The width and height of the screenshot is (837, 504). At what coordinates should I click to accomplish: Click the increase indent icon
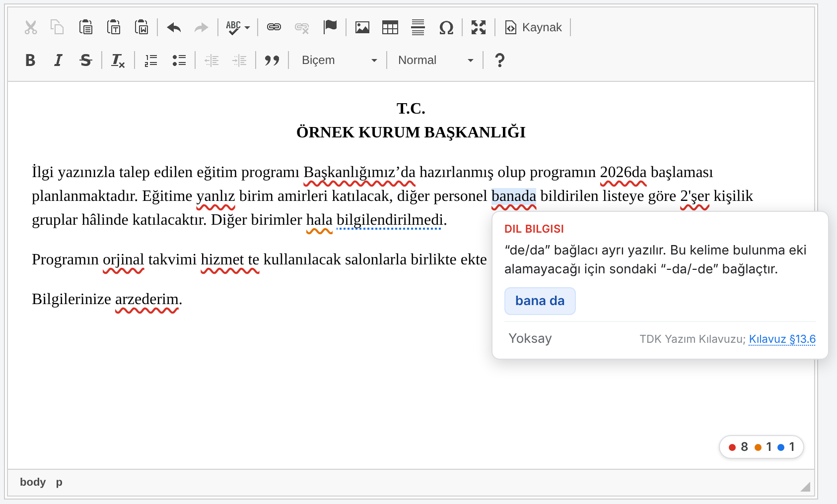[x=239, y=60]
